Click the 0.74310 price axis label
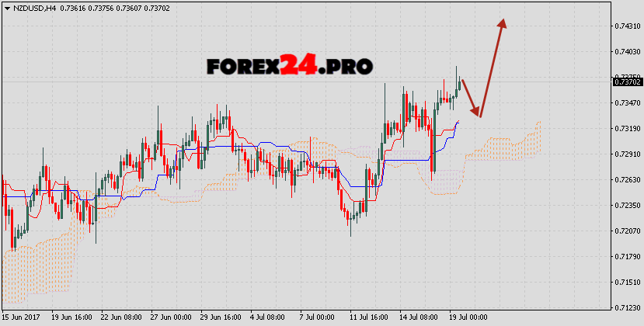Viewport: 644px width, 326px height. point(627,26)
